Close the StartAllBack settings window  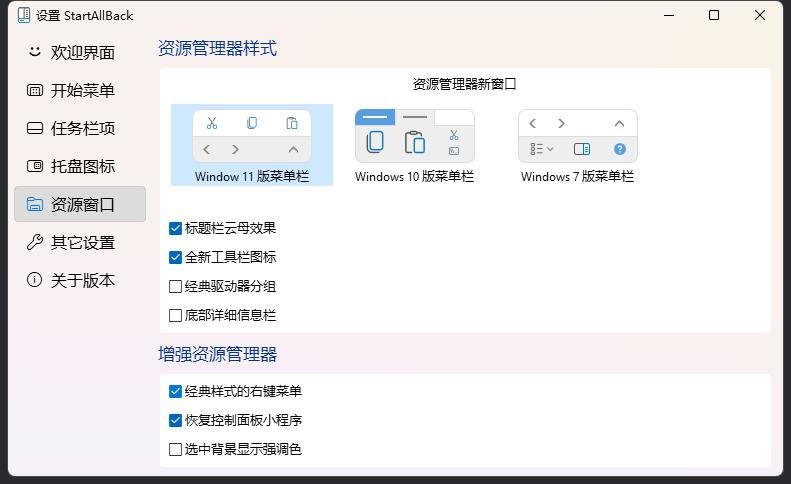tap(760, 15)
